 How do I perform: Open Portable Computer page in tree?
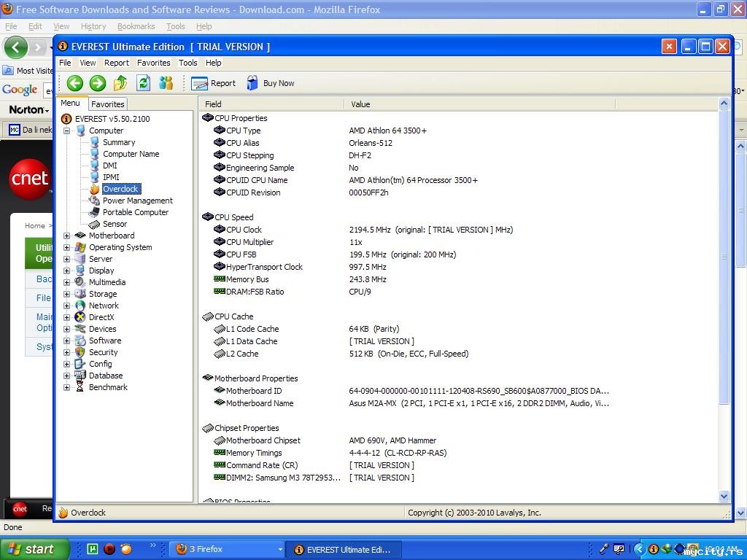pyautogui.click(x=135, y=212)
